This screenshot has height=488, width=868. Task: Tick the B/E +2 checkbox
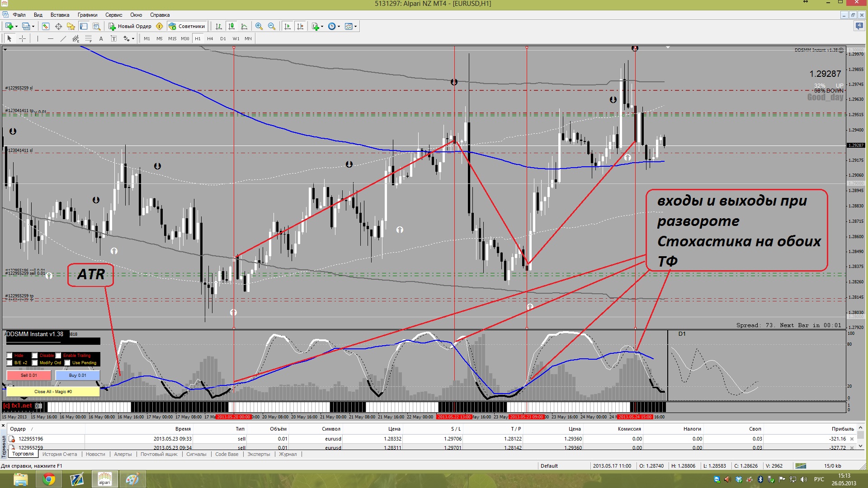pyautogui.click(x=9, y=363)
